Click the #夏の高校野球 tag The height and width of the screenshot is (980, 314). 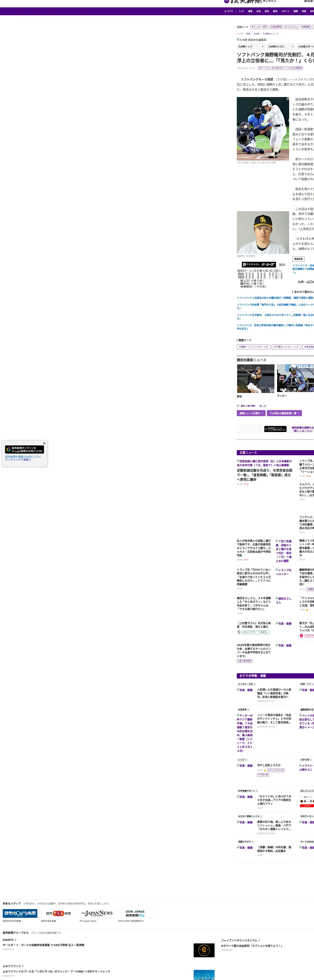[x=245, y=661]
